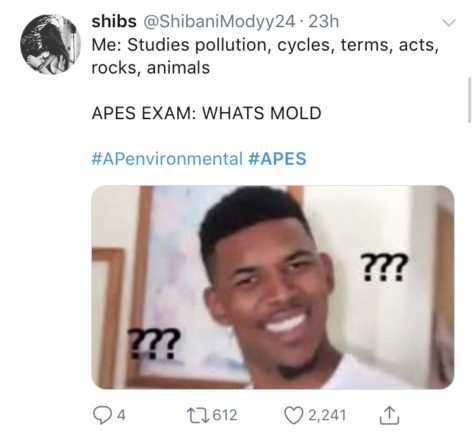
Task: Open the #APenvironmental hashtag
Action: (x=167, y=158)
